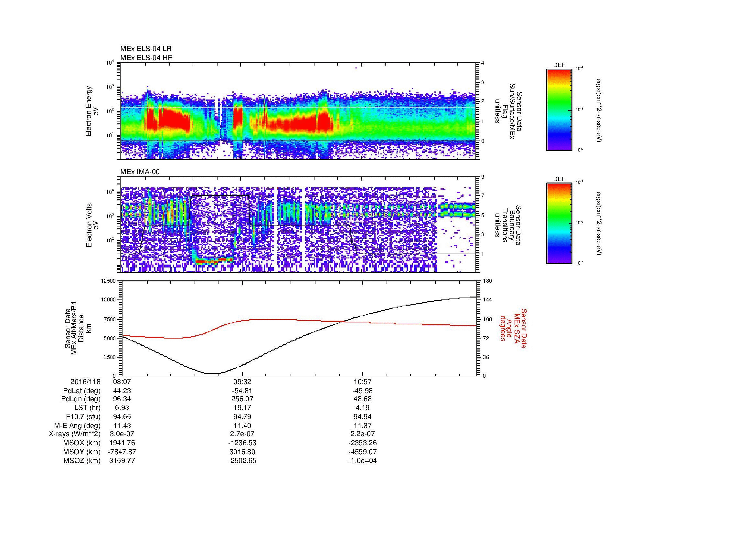Screen dimensions: 756x534
Task: Click the 'Electron Energy eV' axis label
Action: click(92, 111)
